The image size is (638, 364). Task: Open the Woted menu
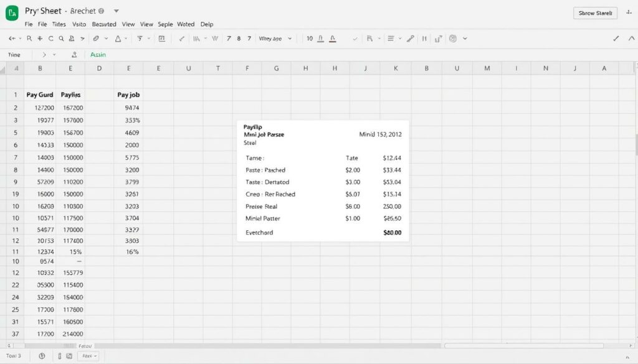tap(186, 24)
